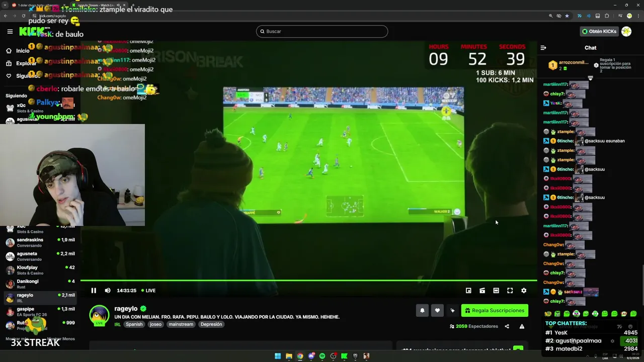Share the stream via share icon
This screenshot has width=644, height=362.
tap(507, 326)
